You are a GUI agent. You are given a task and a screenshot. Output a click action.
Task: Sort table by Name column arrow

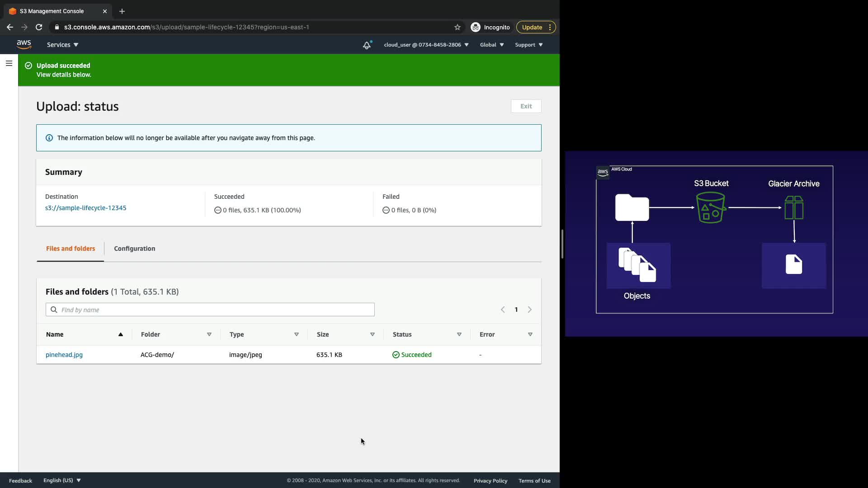(x=121, y=334)
